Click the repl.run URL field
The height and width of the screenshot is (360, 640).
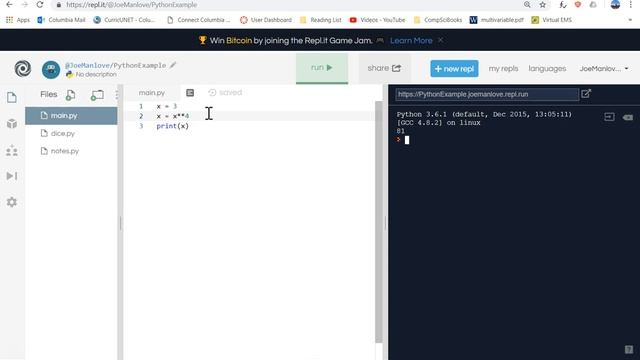[x=487, y=94]
